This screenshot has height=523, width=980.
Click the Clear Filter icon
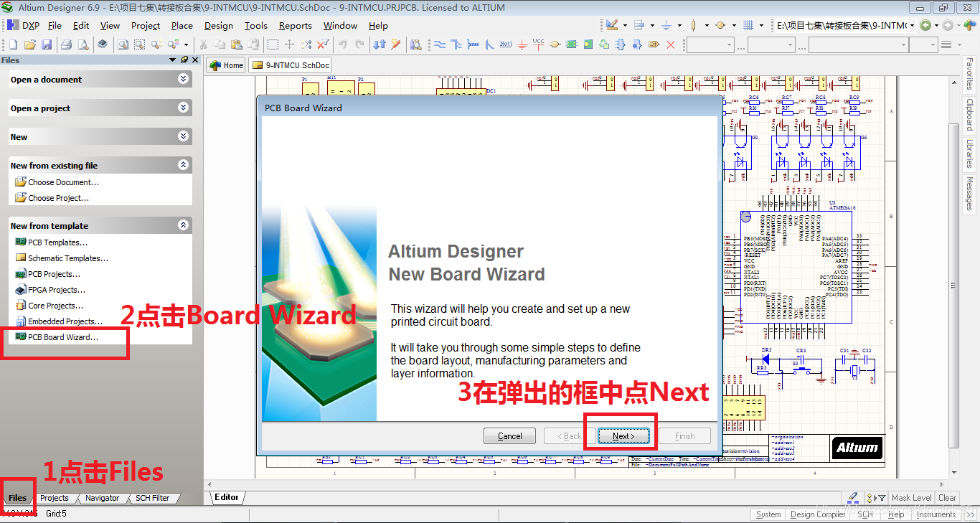click(323, 44)
